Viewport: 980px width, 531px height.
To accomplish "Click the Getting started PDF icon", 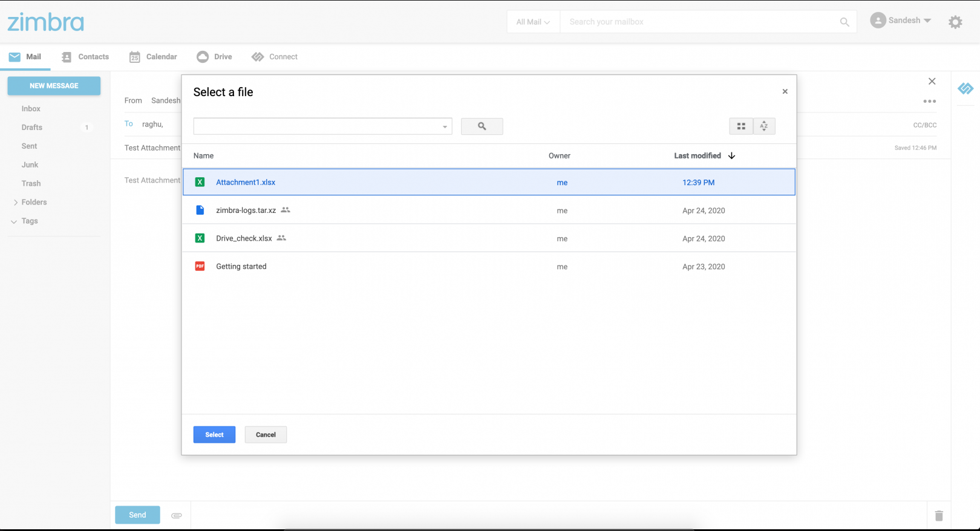I will (200, 266).
